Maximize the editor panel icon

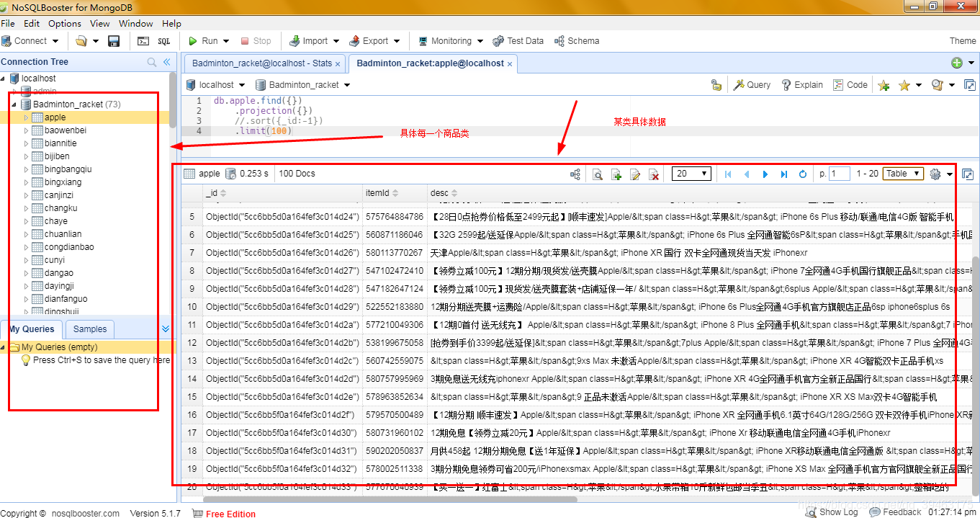click(x=969, y=85)
